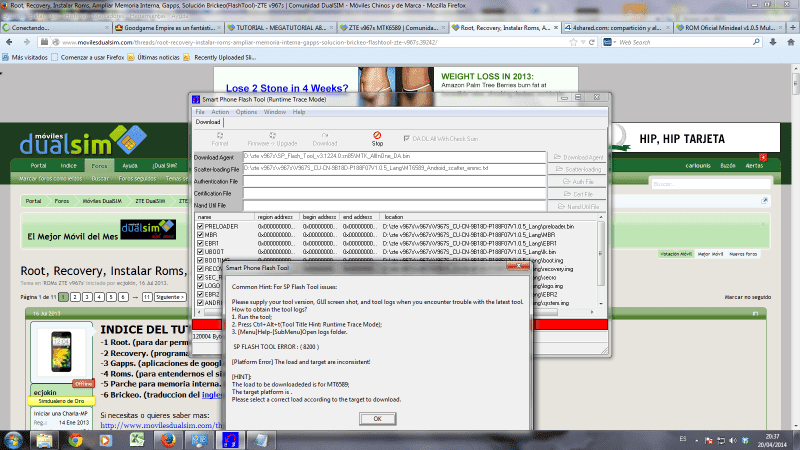The width and height of the screenshot is (800, 450).
Task: Click the Cert File folder button
Action: [577, 194]
